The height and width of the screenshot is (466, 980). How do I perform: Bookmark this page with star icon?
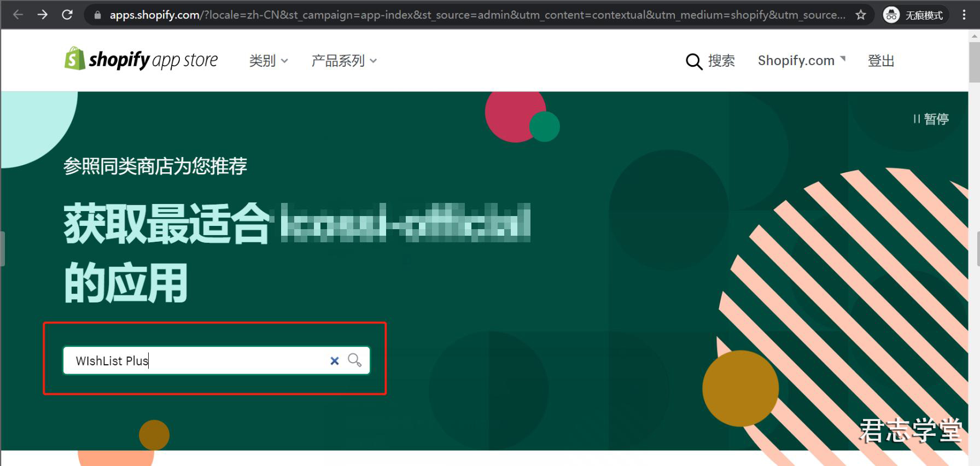pyautogui.click(x=861, y=15)
